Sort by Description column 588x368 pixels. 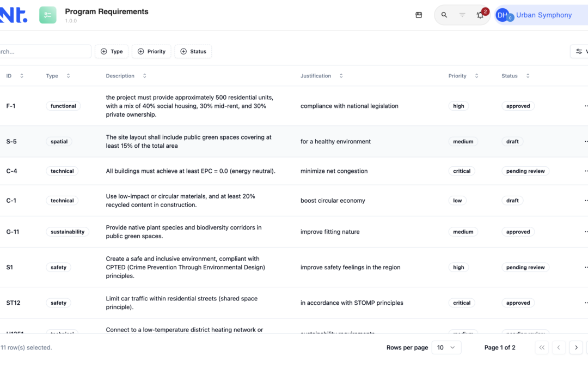pos(126,76)
